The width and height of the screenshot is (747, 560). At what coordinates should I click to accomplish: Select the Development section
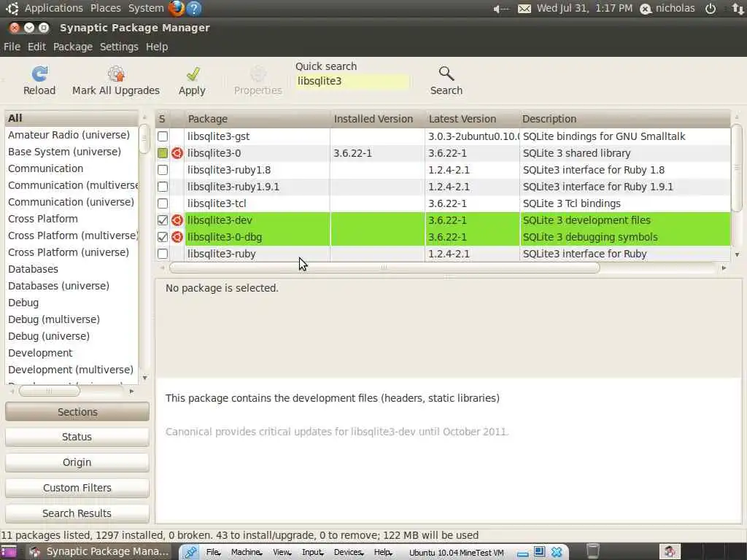(41, 353)
